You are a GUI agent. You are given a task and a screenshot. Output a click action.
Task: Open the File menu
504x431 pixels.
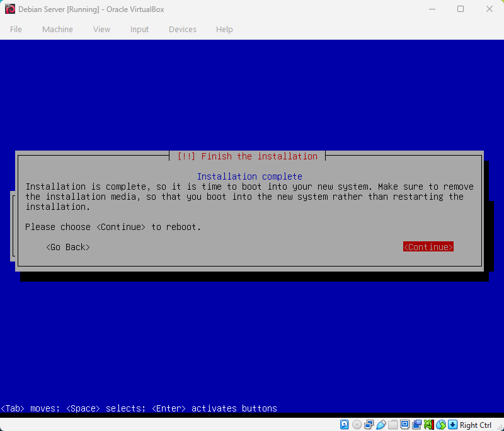(16, 29)
